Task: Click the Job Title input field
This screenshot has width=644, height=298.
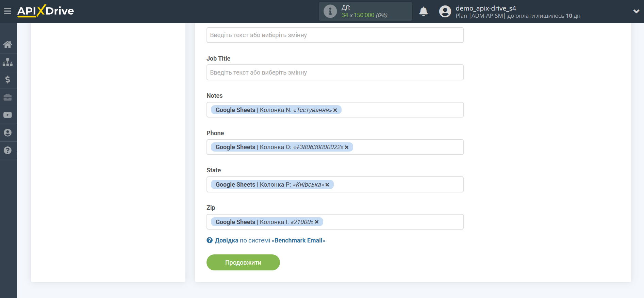Action: point(335,73)
